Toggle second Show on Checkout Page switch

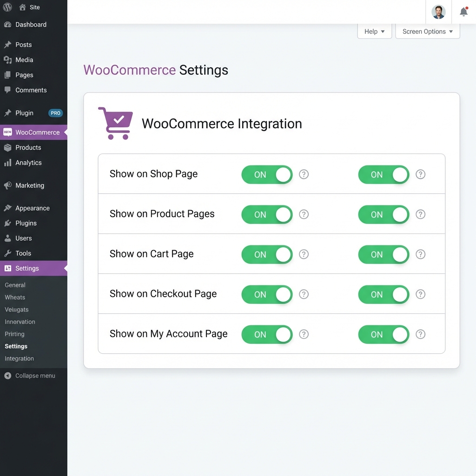tap(383, 294)
